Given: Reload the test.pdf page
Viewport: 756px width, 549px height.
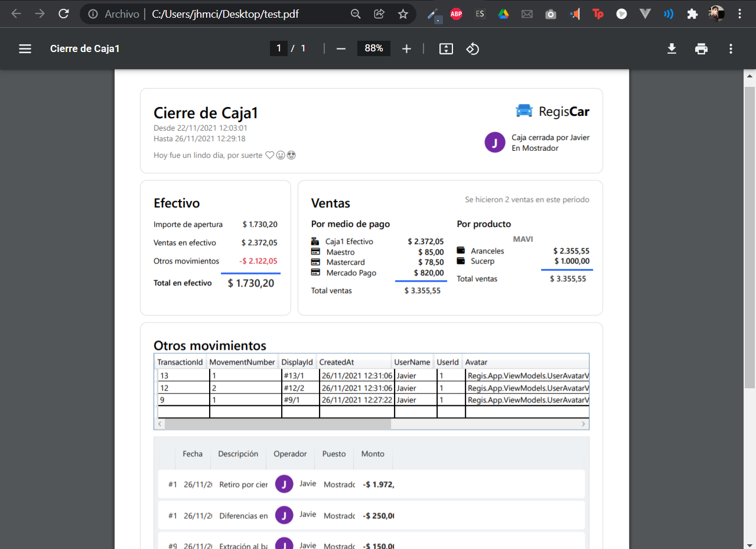Looking at the screenshot, I should point(64,14).
